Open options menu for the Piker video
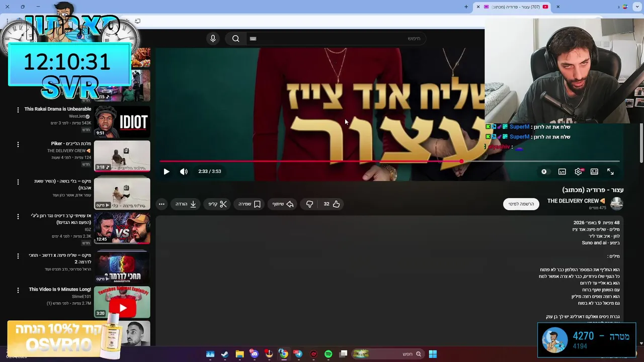The image size is (644, 362). click(18, 144)
